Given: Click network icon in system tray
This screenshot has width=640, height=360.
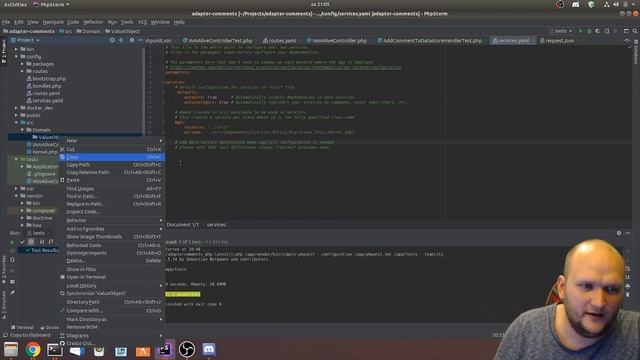Looking at the screenshot, I should tap(607, 4).
